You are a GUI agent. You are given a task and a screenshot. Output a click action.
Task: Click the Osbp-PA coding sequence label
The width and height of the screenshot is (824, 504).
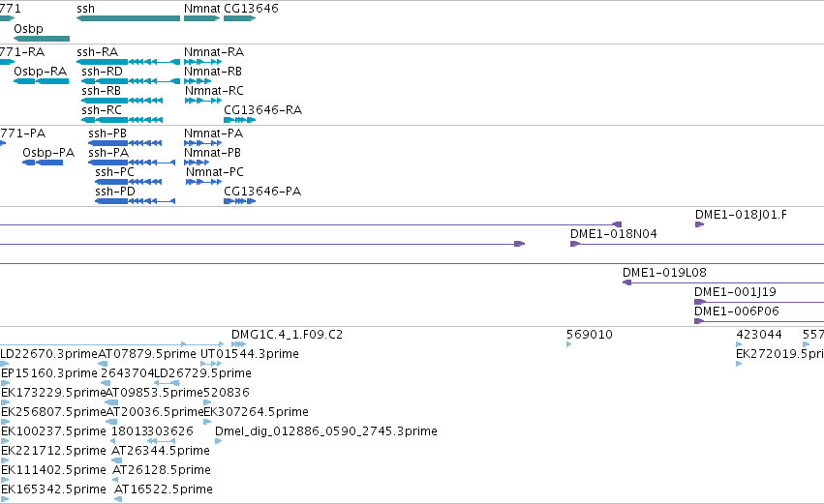(x=48, y=153)
